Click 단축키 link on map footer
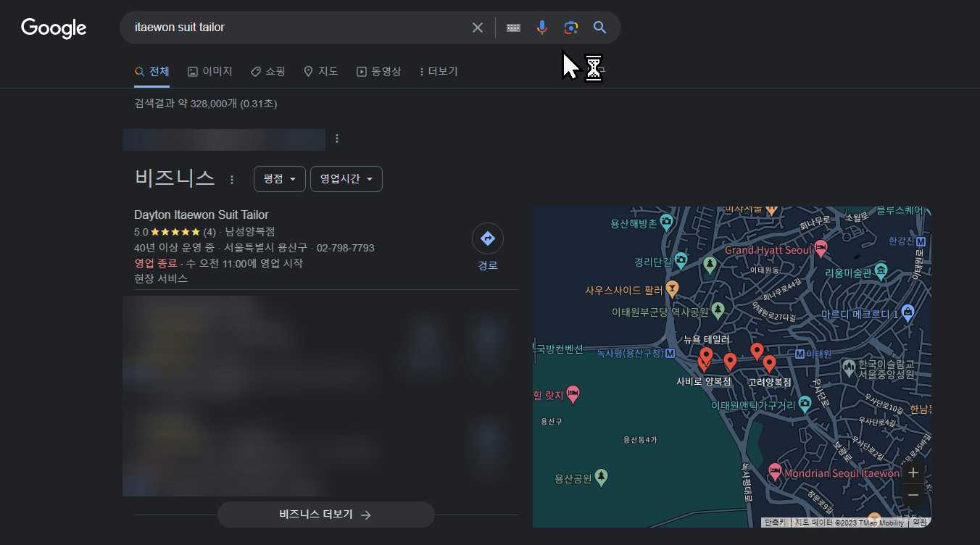The height and width of the screenshot is (545, 980). click(775, 522)
